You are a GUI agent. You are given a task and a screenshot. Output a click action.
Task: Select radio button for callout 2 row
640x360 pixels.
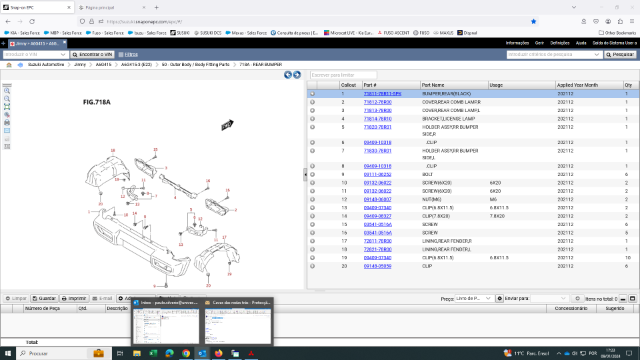pos(312,102)
